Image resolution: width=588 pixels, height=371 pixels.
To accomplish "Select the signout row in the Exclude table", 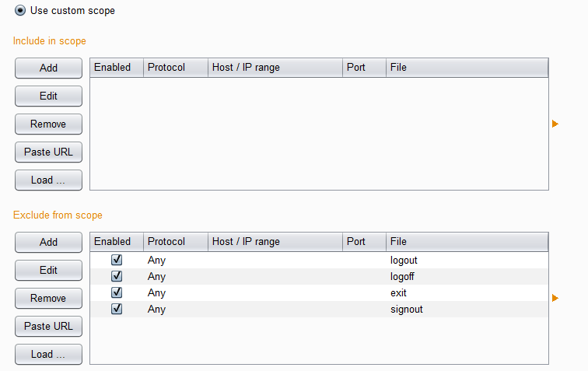I will click(x=407, y=310).
